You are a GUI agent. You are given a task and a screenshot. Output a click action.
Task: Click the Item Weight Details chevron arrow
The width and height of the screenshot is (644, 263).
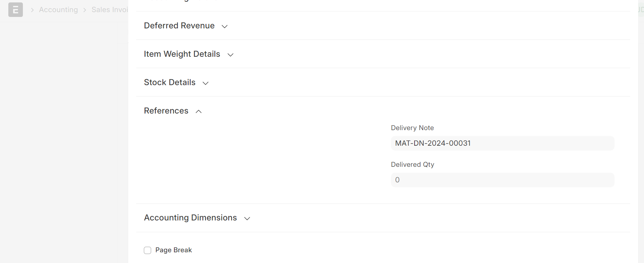pyautogui.click(x=230, y=55)
